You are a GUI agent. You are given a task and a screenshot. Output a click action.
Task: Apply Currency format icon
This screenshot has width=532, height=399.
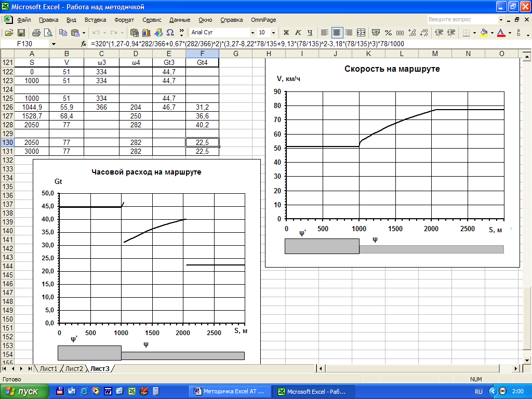[376, 33]
